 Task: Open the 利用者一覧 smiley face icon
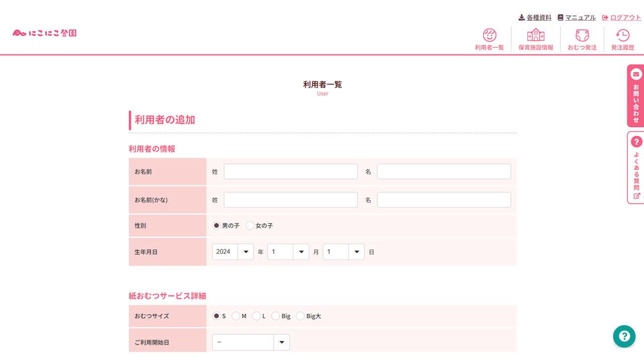pos(489,35)
